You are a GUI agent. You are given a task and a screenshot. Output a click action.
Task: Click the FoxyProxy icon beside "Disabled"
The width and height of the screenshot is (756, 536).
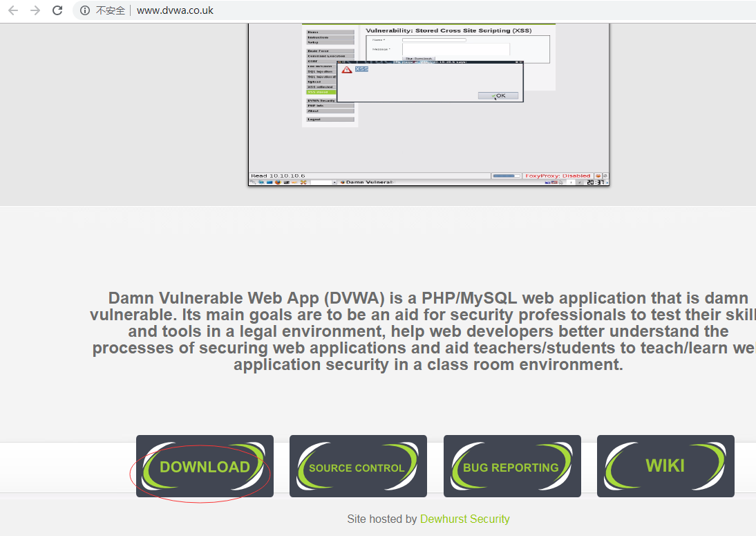[x=598, y=176]
